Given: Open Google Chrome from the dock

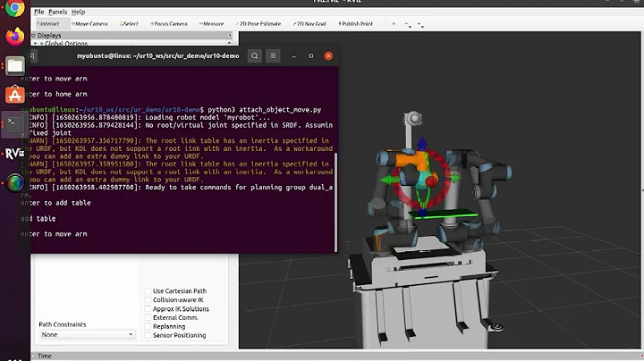Looking at the screenshot, I should pos(15,7).
